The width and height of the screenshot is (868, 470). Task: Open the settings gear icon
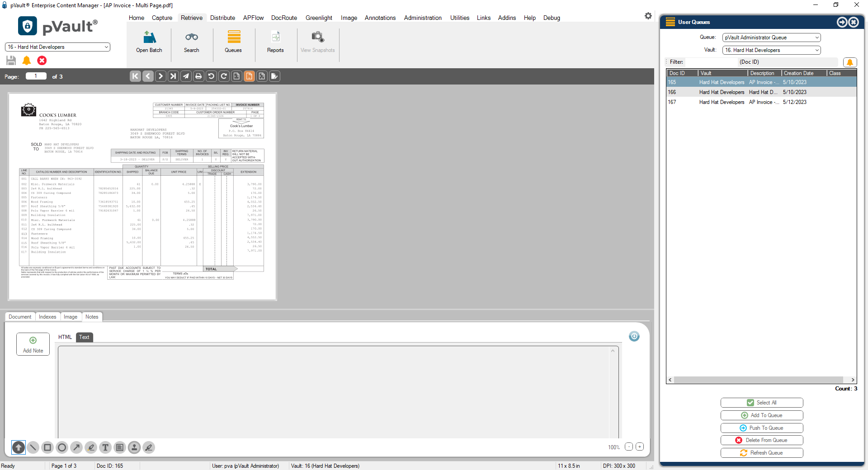click(648, 16)
